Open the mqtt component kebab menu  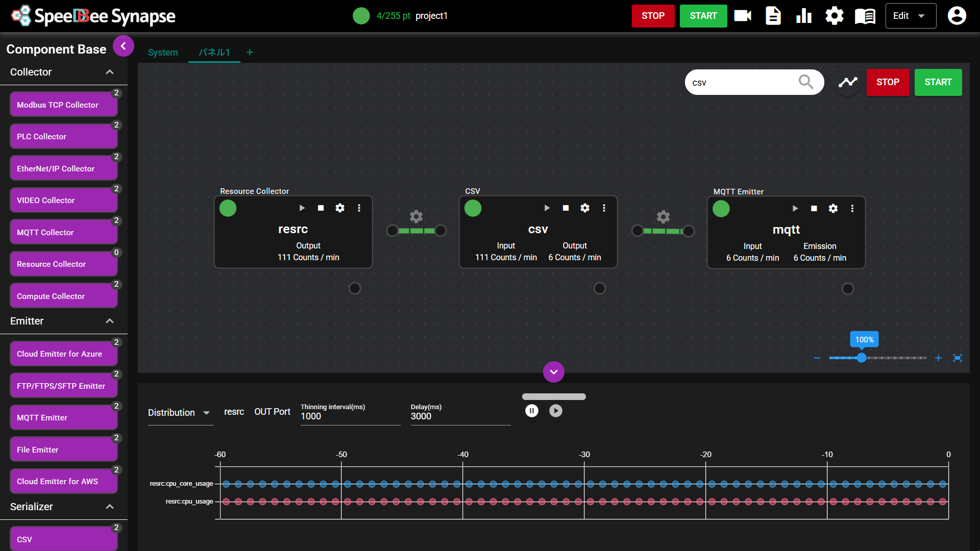coord(852,209)
